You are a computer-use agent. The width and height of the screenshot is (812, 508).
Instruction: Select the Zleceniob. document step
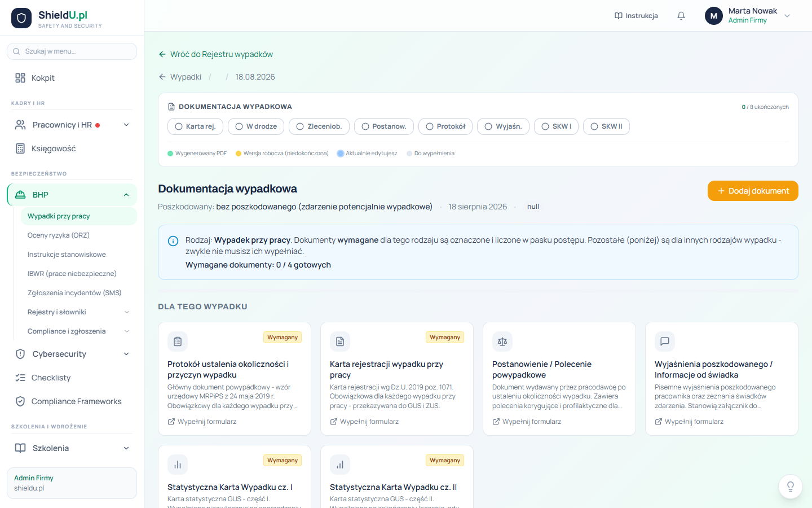[x=319, y=126]
